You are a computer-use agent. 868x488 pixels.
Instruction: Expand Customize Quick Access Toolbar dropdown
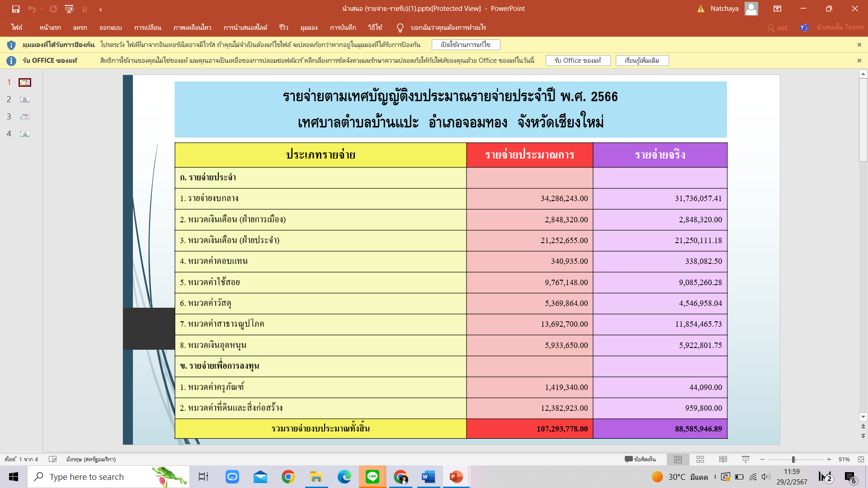click(100, 9)
